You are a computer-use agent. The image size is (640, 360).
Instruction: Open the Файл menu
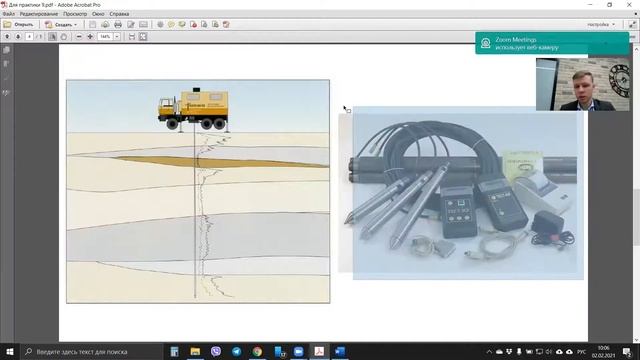coord(8,14)
